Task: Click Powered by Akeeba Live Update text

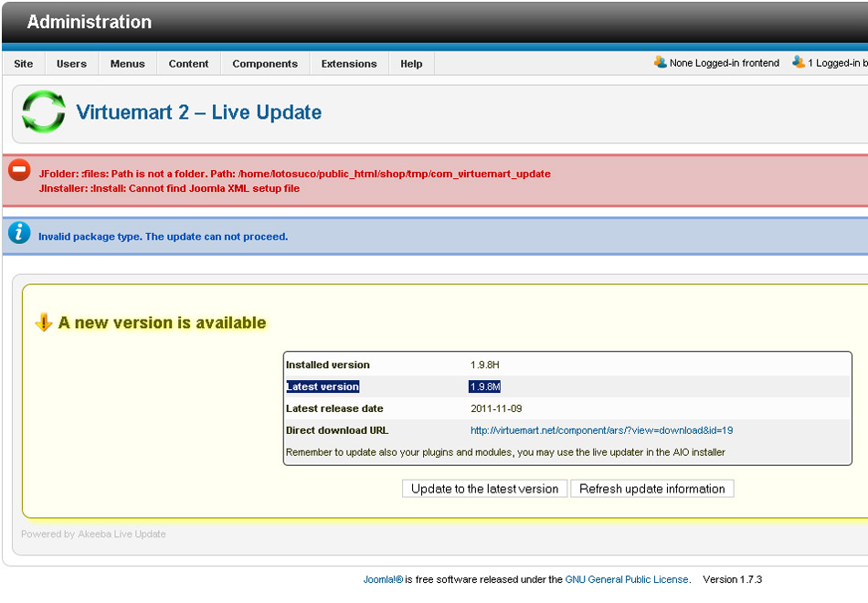Action: (x=93, y=534)
